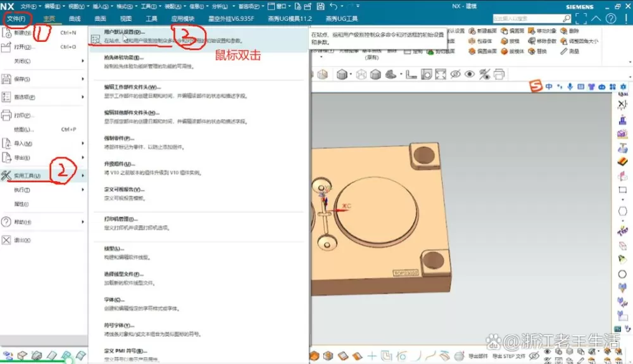Viewport: 633px width, 364px height.
Task: Select the shaded with edges cube icon
Action: 342,74
